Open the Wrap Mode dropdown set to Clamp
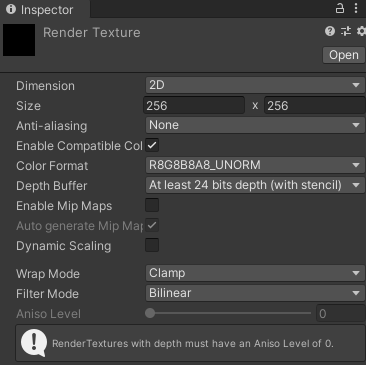Viewport: 366px width, 365px height. pos(255,273)
